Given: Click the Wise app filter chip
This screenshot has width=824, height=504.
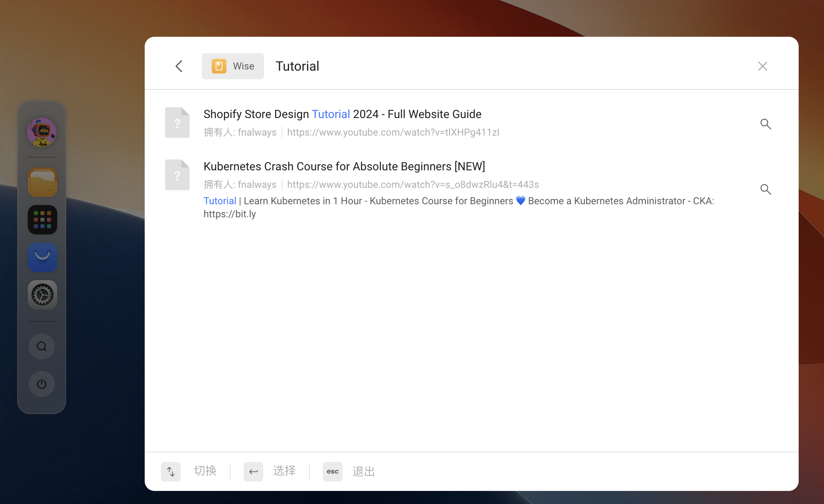Looking at the screenshot, I should [x=233, y=66].
